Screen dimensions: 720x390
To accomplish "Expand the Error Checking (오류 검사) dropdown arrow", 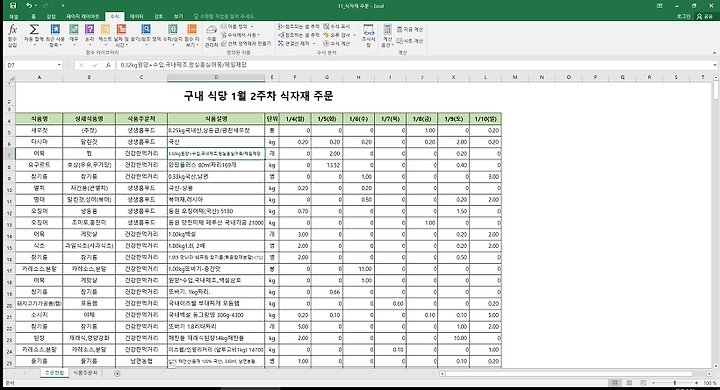I will (354, 35).
